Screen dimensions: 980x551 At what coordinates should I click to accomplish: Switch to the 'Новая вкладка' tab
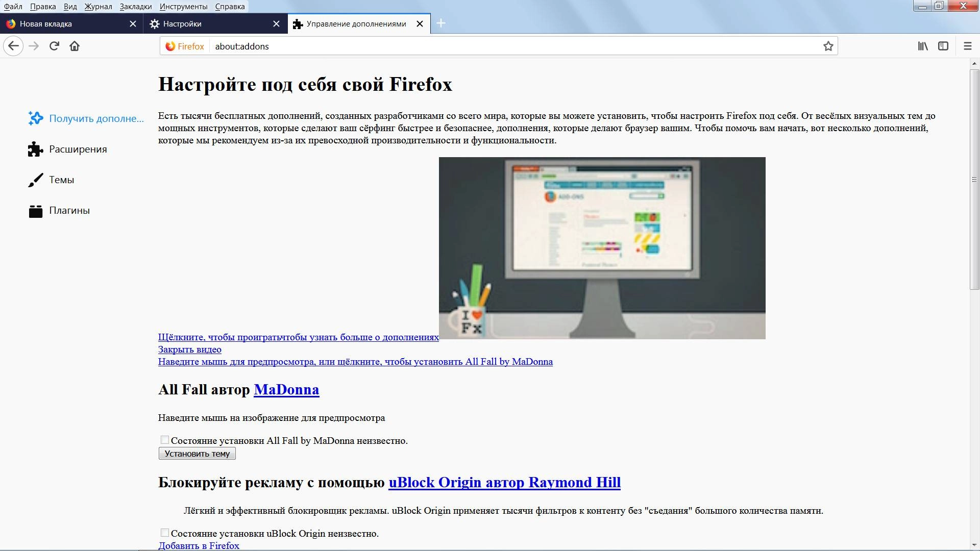click(71, 24)
